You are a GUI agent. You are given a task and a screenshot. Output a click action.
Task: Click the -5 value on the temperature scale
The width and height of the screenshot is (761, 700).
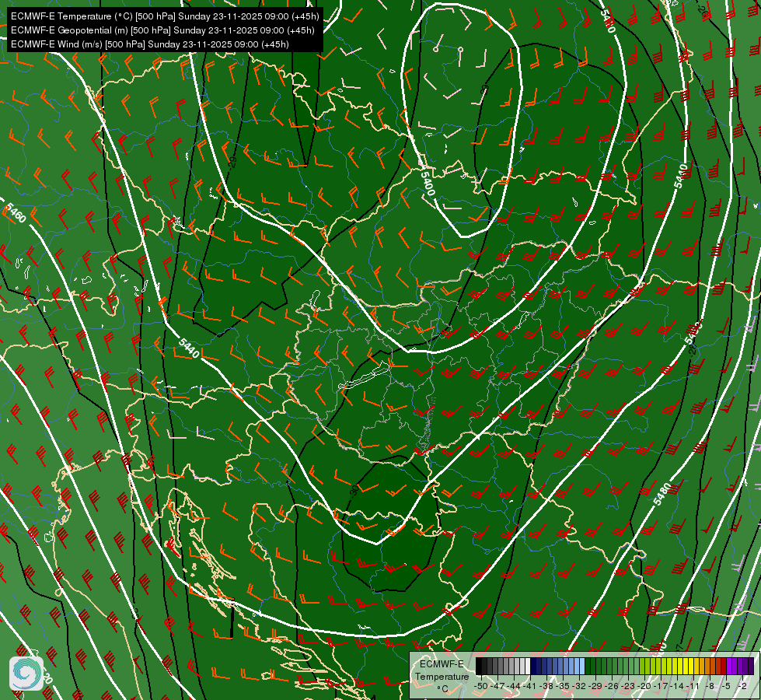pyautogui.click(x=725, y=686)
